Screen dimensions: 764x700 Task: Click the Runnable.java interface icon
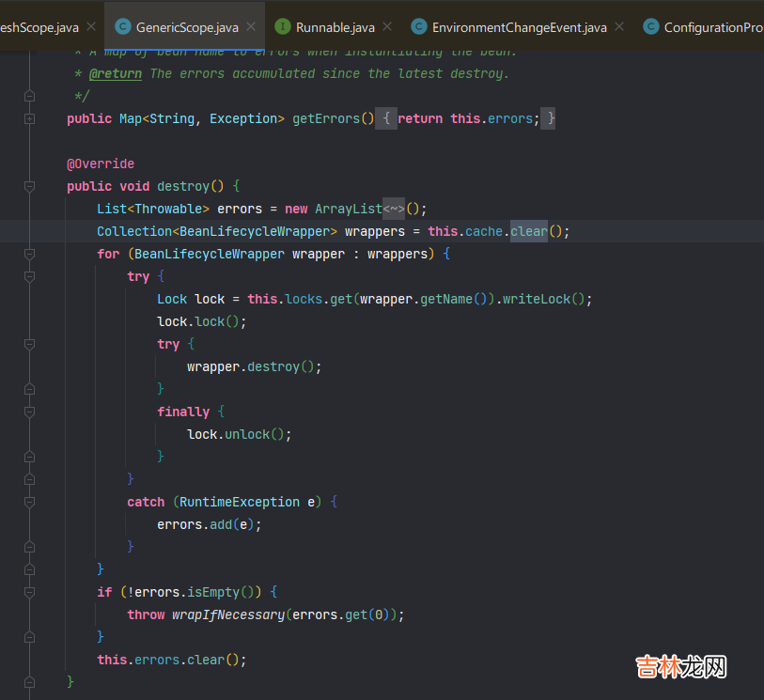(x=283, y=27)
